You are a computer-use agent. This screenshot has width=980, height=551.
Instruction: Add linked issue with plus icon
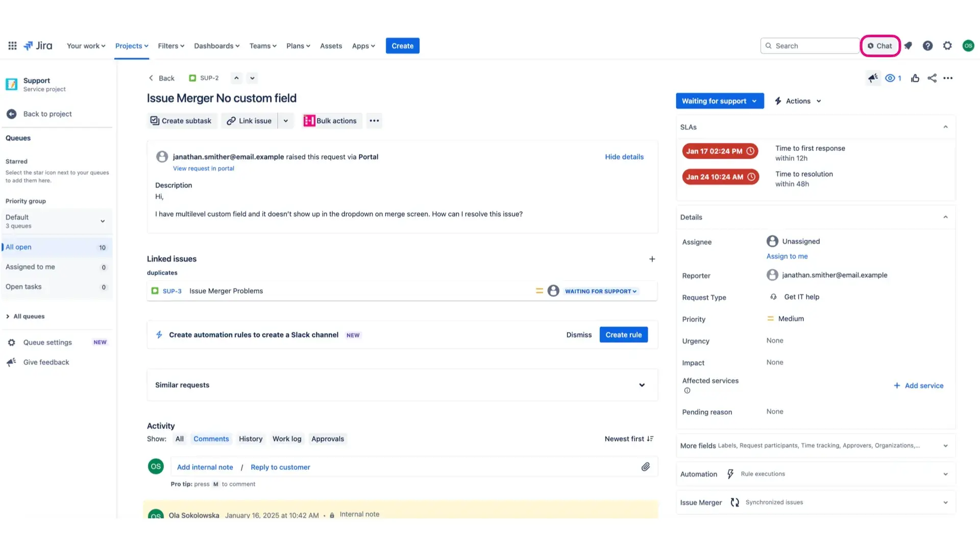point(652,259)
